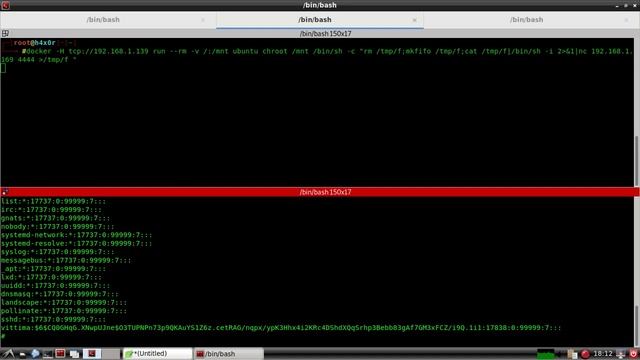Image resolution: width=640 pixels, height=360 pixels.
Task: Switch to the *(Untitled) taskbar window
Action: click(158, 354)
